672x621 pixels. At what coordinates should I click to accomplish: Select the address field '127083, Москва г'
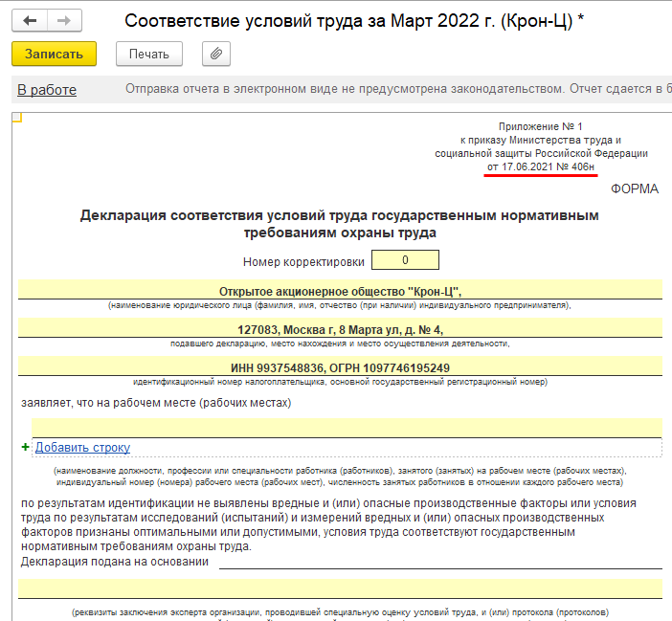coord(340,327)
